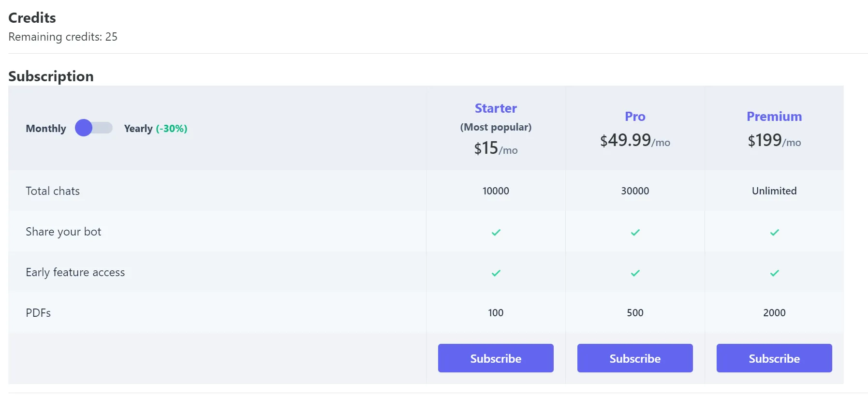Click the Yearly (-30%) label
Viewport: 868px width, 398px height.
click(155, 129)
